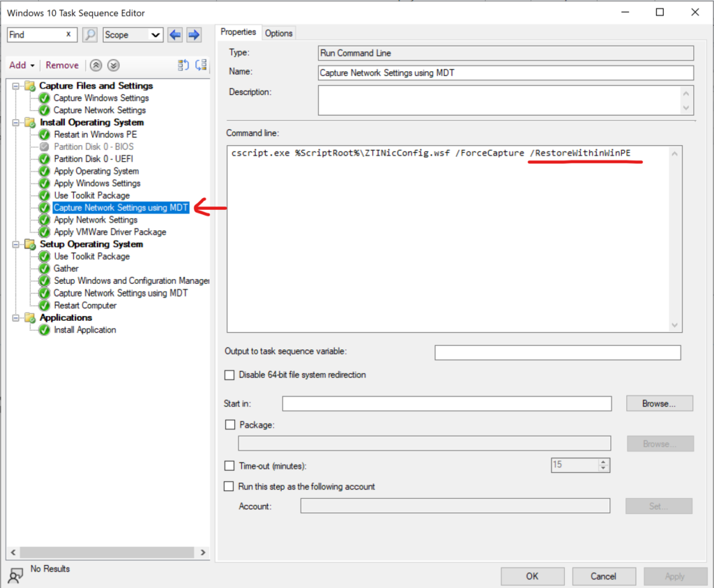This screenshot has height=588, width=714.
Task: Switch to the Options tab
Action: point(279,33)
